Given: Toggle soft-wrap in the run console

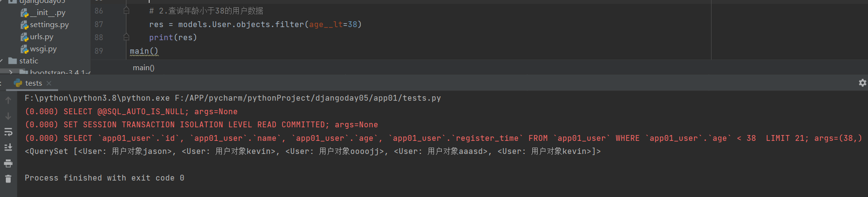Looking at the screenshot, I should click(8, 132).
